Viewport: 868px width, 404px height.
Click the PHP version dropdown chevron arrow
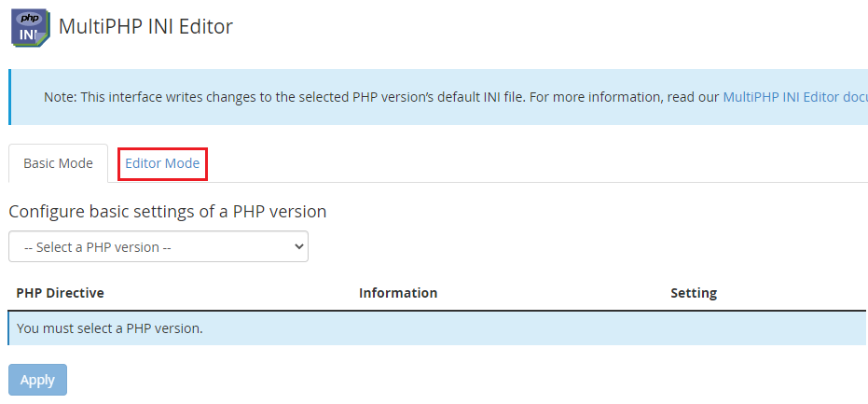[298, 247]
